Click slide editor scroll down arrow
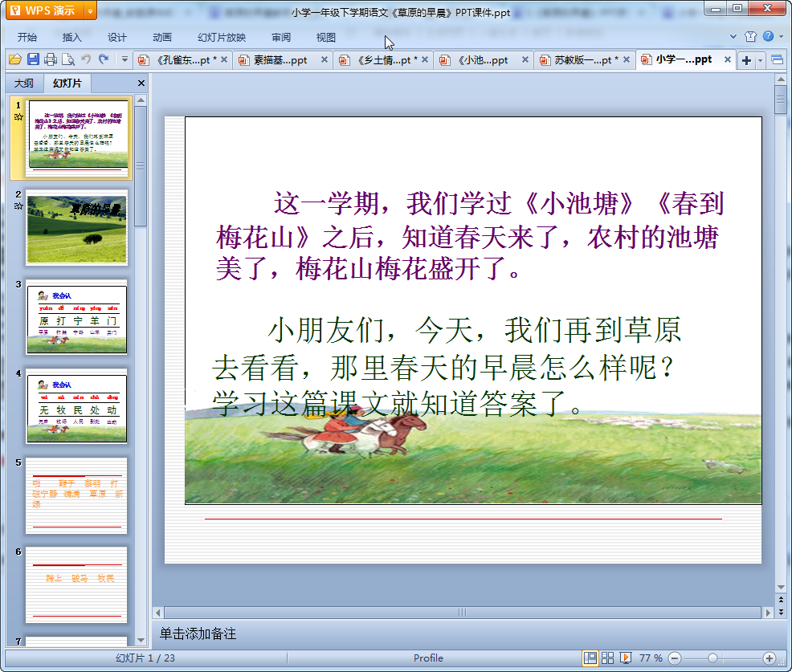The height and width of the screenshot is (672, 792). coord(781,587)
